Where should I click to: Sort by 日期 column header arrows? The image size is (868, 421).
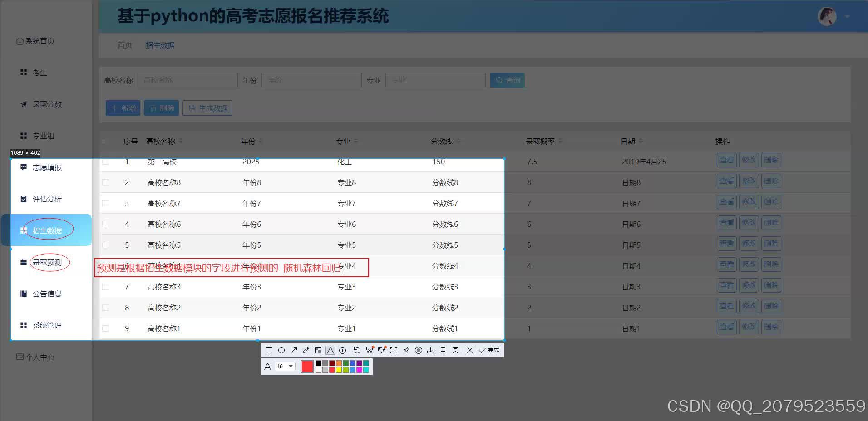point(641,141)
